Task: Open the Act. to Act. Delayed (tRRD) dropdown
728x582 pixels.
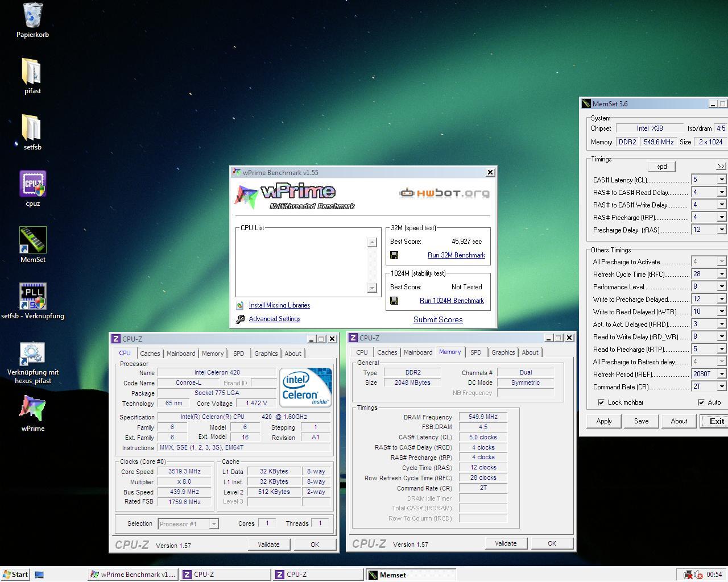Action: tap(722, 324)
